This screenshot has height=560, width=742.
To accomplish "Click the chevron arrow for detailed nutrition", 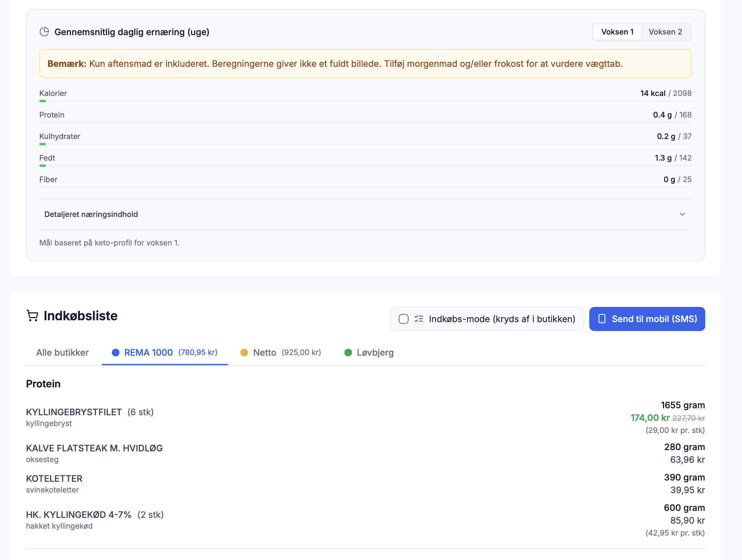I will [682, 214].
